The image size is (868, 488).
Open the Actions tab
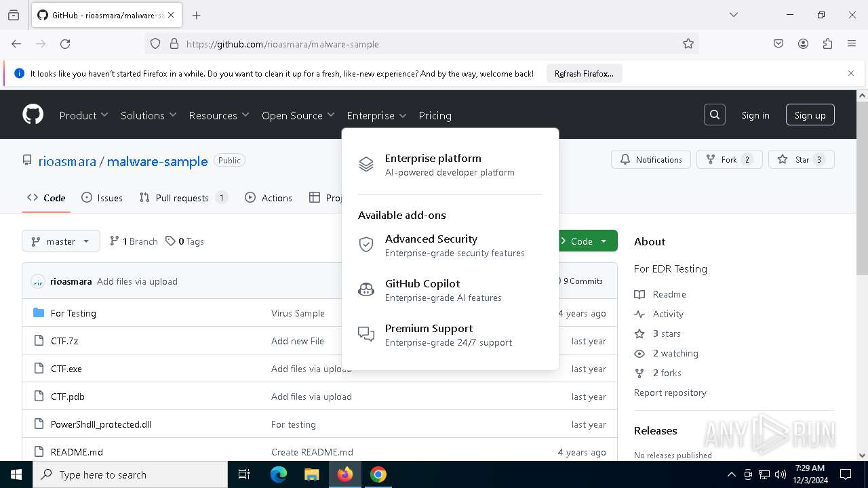click(269, 198)
